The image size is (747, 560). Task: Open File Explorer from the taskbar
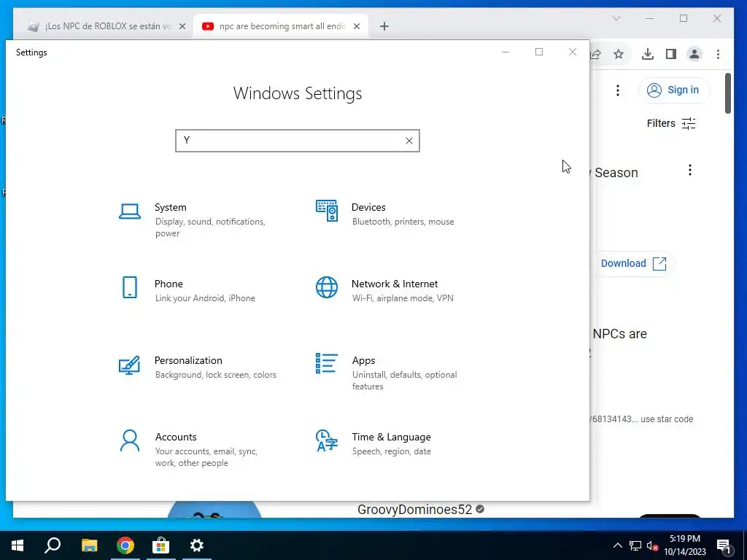pyautogui.click(x=89, y=545)
